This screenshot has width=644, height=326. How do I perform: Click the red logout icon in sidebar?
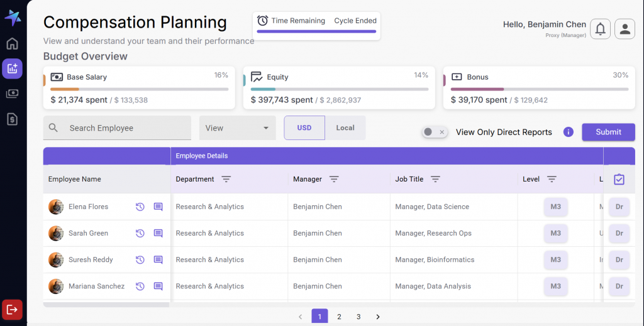12,310
